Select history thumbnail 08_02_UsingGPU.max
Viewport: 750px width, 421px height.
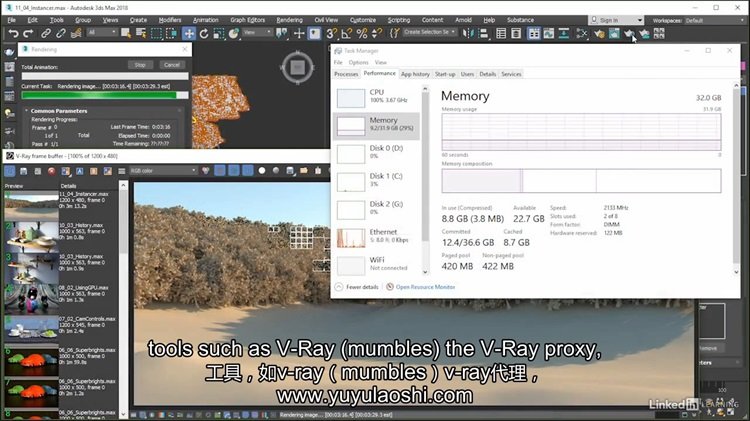(32, 299)
